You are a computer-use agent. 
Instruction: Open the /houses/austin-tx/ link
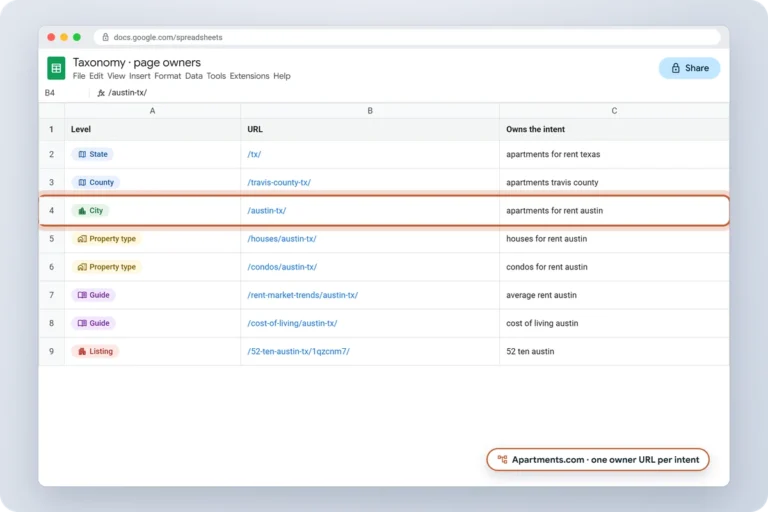point(282,239)
